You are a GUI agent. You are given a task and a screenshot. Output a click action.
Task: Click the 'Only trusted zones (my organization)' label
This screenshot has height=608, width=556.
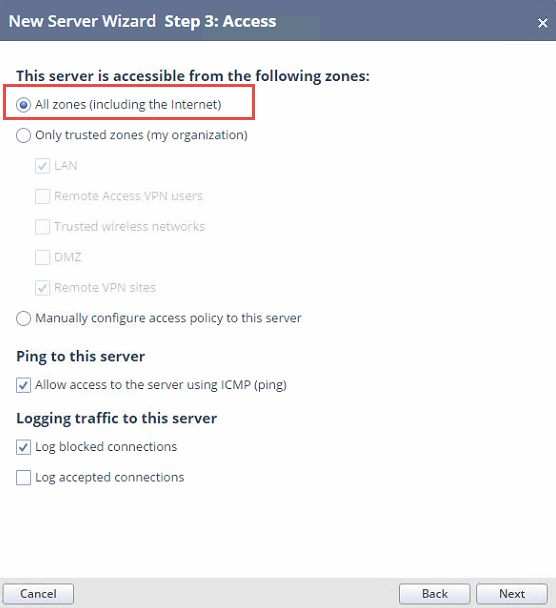point(141,135)
